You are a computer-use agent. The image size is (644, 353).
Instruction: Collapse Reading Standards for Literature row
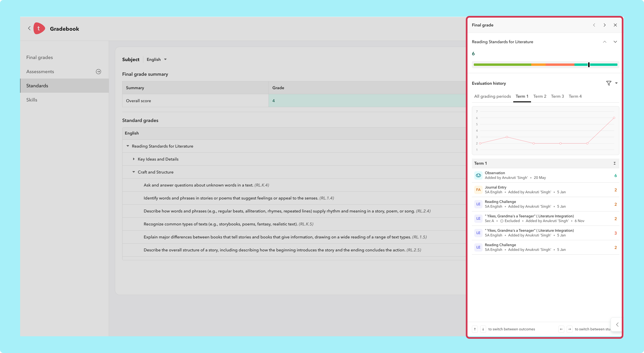[128, 146]
